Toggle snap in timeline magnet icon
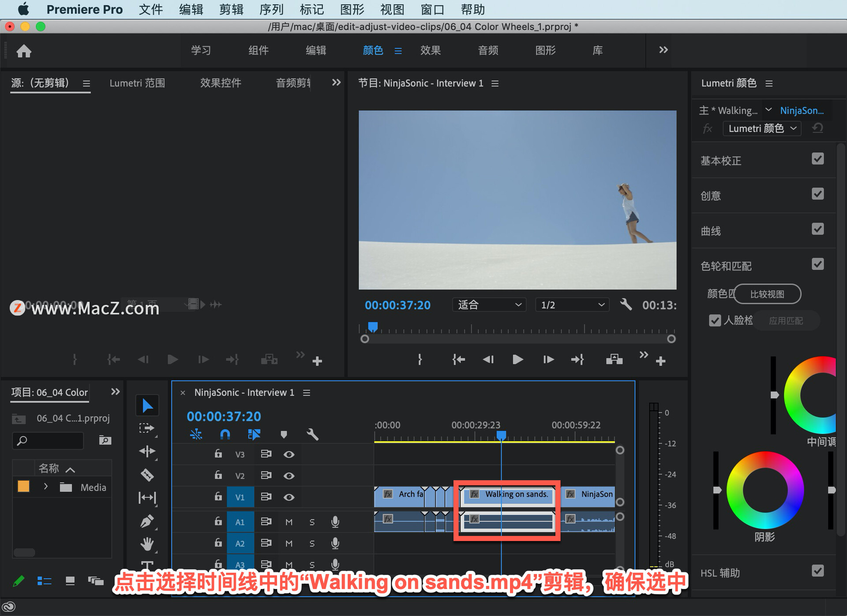The image size is (847, 616). coord(225,435)
